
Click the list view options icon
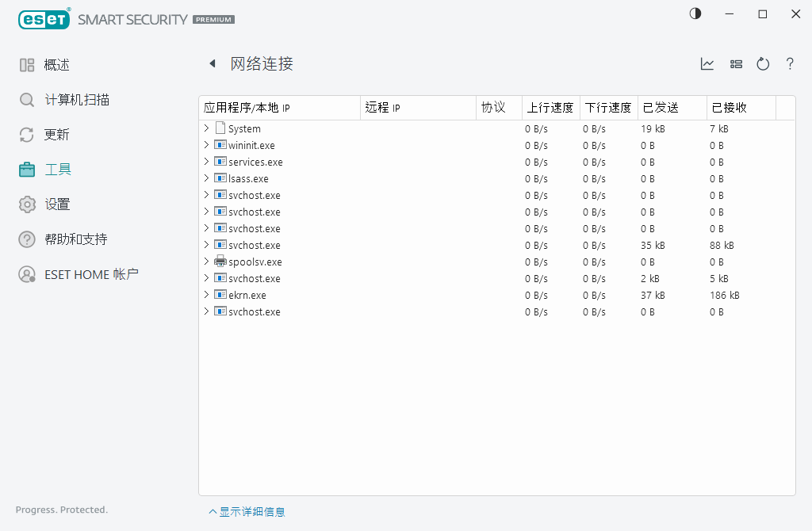click(736, 64)
